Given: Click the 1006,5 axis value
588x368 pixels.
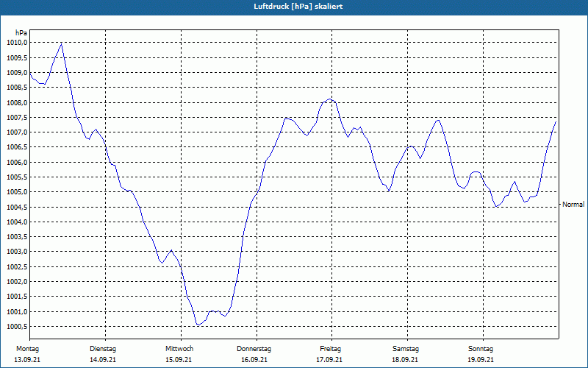Looking at the screenshot, I should coord(17,147).
